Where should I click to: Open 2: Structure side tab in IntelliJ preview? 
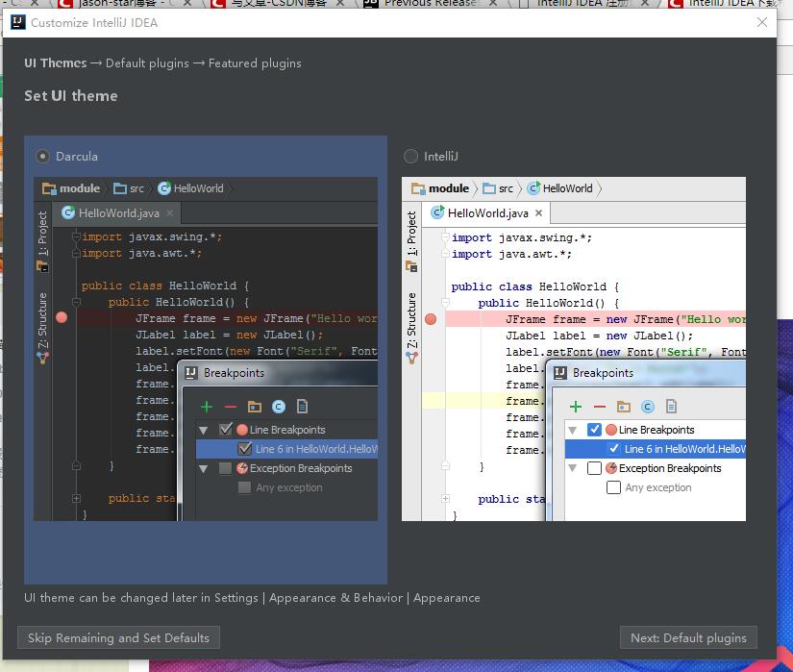[411, 320]
